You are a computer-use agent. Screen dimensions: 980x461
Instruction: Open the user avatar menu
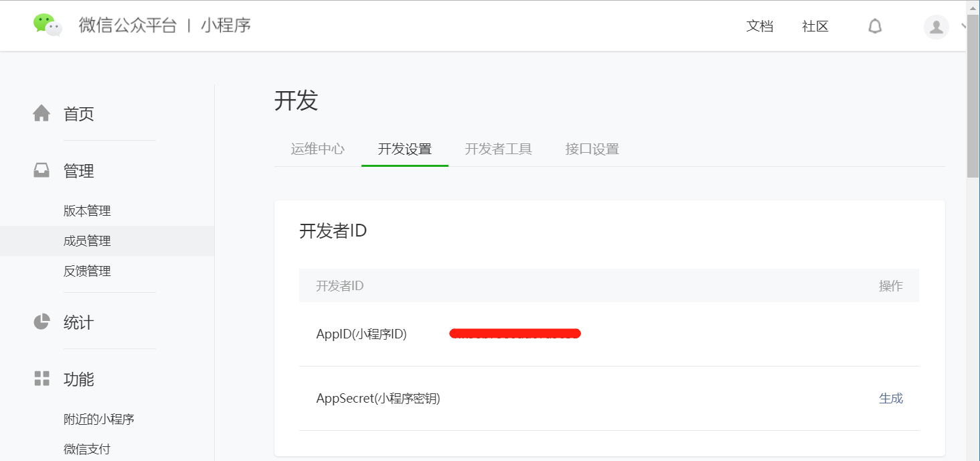click(936, 27)
